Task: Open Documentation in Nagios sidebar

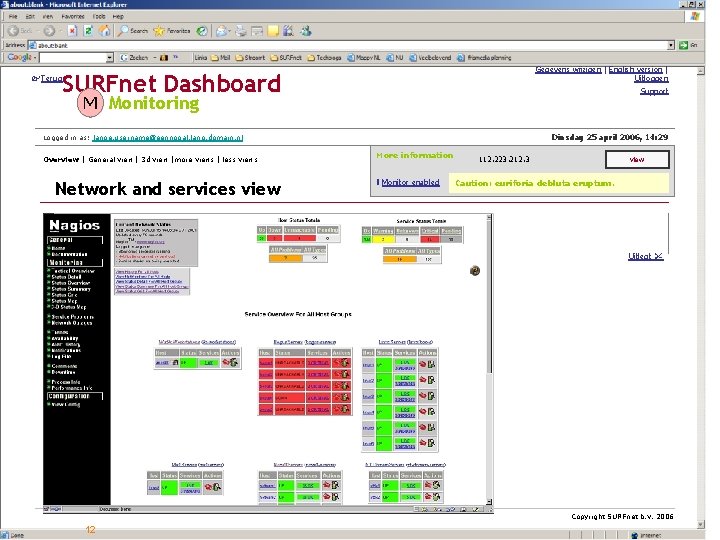Action: 69,254
